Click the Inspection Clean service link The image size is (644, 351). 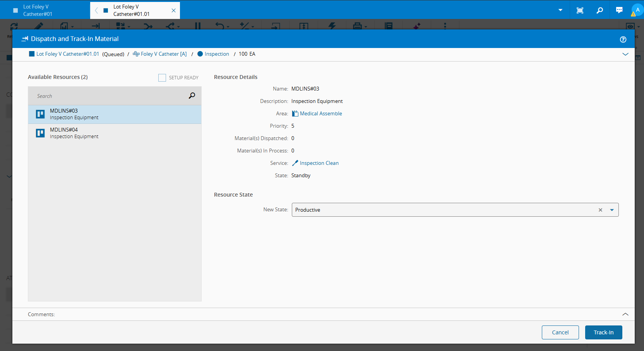[319, 163]
